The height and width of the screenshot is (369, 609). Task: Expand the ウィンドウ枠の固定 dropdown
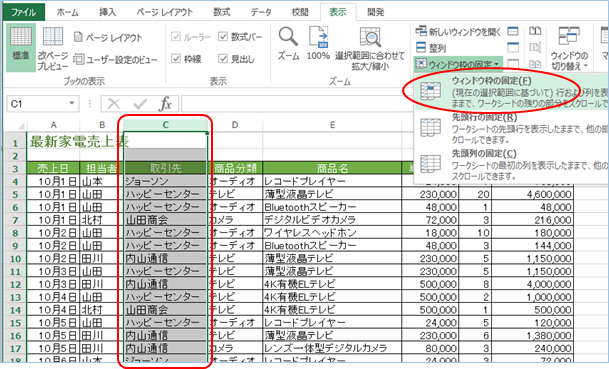458,64
